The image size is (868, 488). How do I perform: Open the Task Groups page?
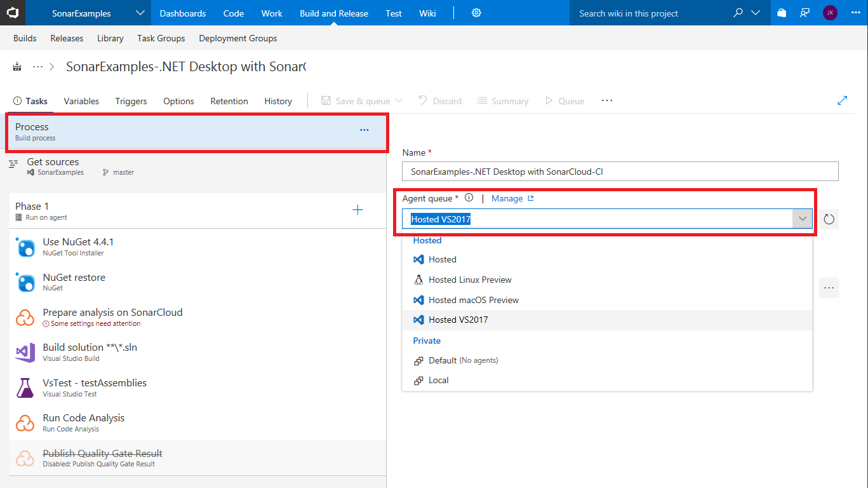tap(161, 38)
